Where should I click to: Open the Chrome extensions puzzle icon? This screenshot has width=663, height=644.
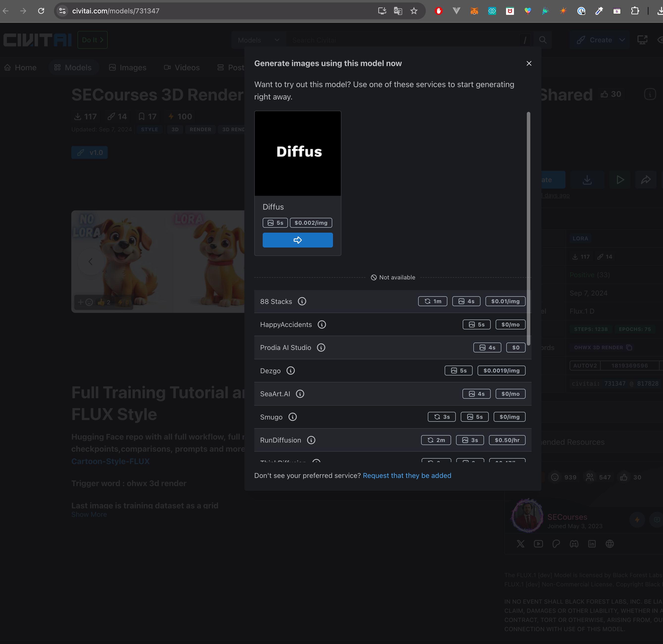635,11
